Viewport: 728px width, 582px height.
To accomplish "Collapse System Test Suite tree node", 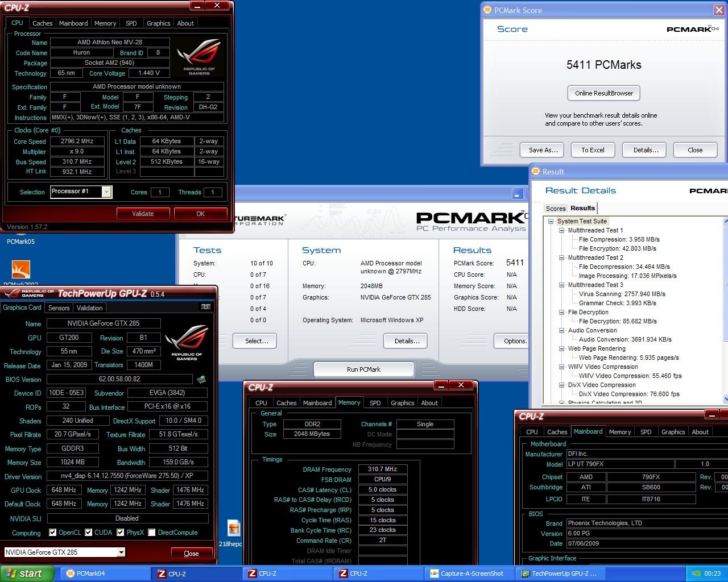I will 551,221.
